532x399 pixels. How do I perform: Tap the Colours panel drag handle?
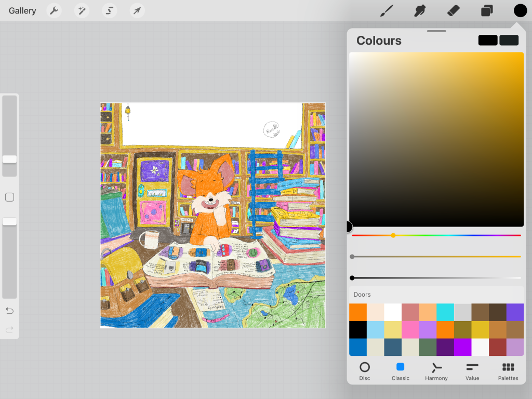(x=436, y=31)
